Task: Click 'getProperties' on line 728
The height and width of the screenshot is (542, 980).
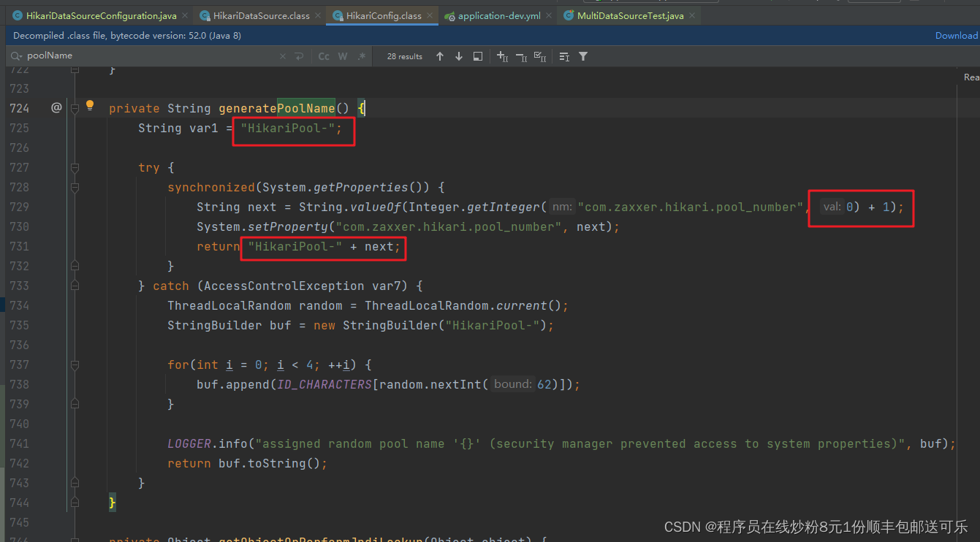Action: [x=360, y=187]
